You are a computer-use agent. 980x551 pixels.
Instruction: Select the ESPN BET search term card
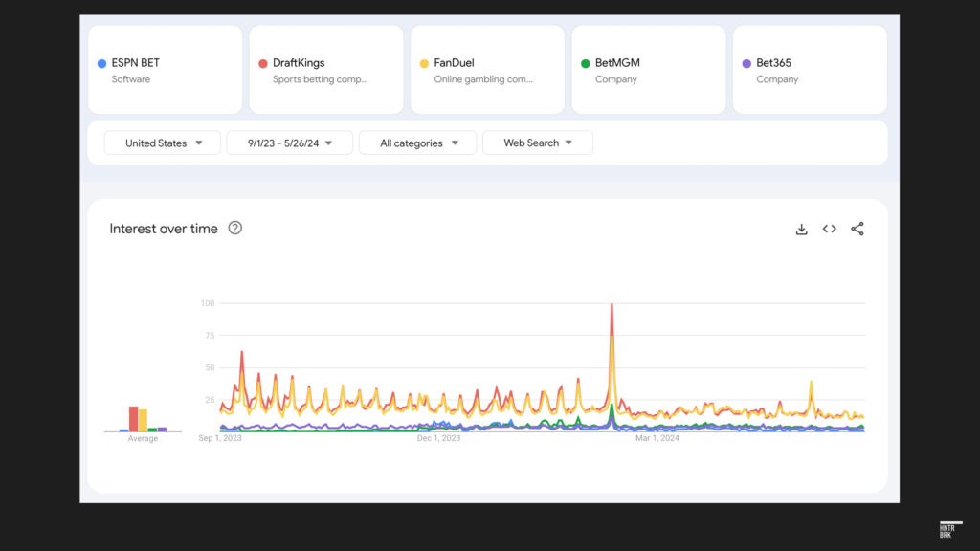coord(165,69)
